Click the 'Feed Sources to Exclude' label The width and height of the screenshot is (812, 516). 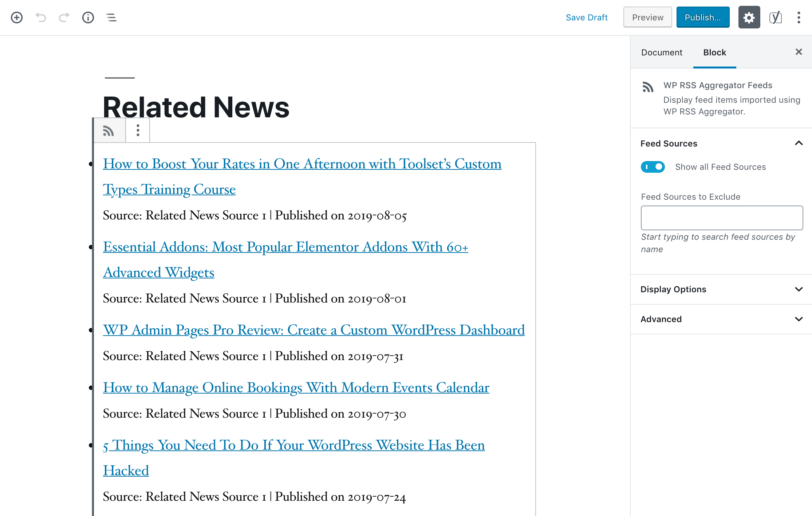click(x=691, y=197)
